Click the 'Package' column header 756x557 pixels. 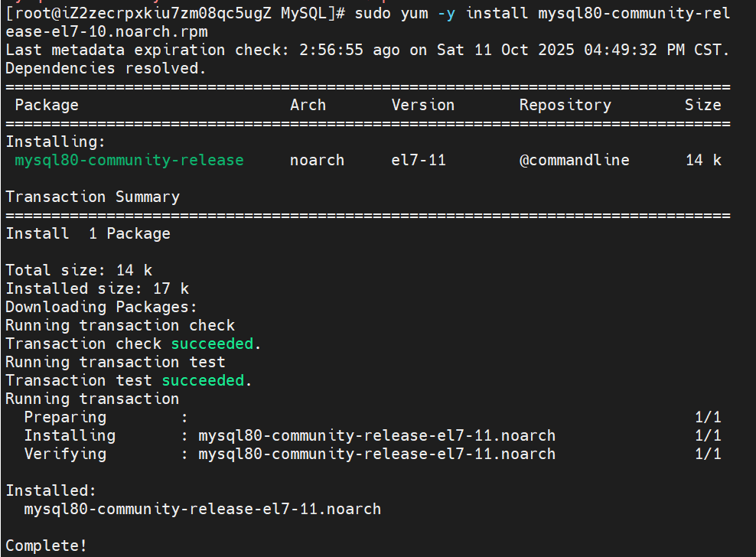click(x=47, y=105)
